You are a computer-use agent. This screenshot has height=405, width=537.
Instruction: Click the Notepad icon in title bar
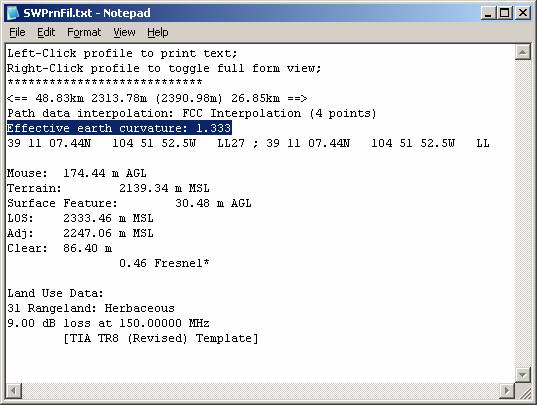tap(13, 13)
